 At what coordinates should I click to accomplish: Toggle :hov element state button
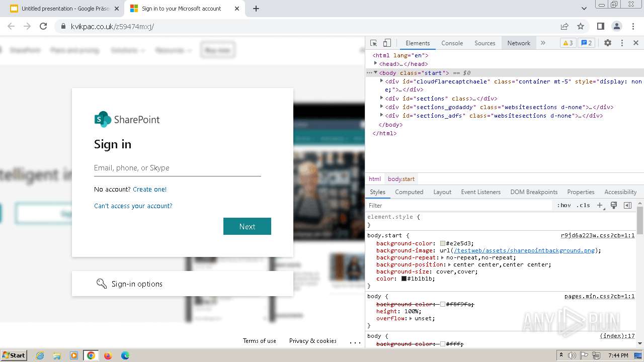[x=564, y=205]
